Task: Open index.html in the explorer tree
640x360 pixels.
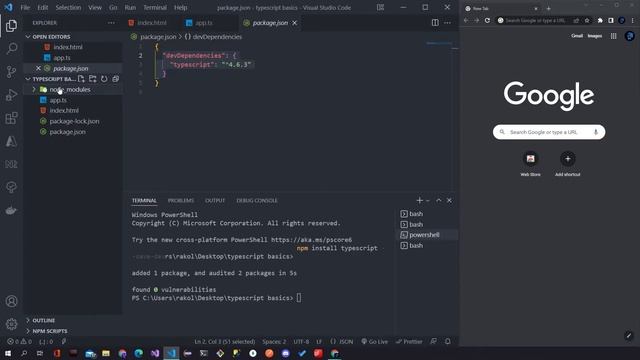Action: click(x=64, y=111)
